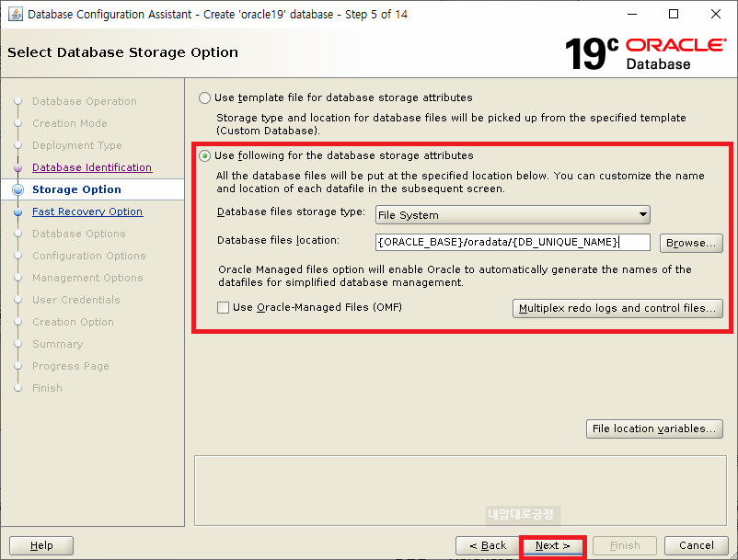Click Browse button for files location

tap(691, 243)
